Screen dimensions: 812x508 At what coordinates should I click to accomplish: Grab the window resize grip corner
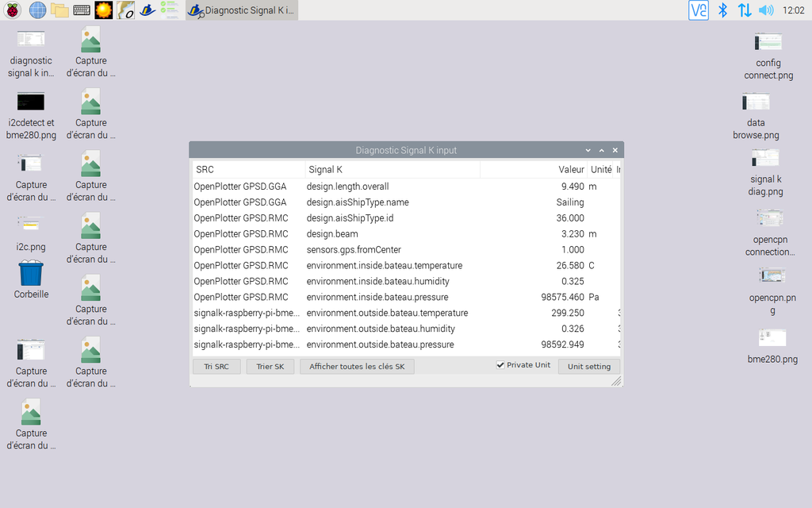pos(615,381)
